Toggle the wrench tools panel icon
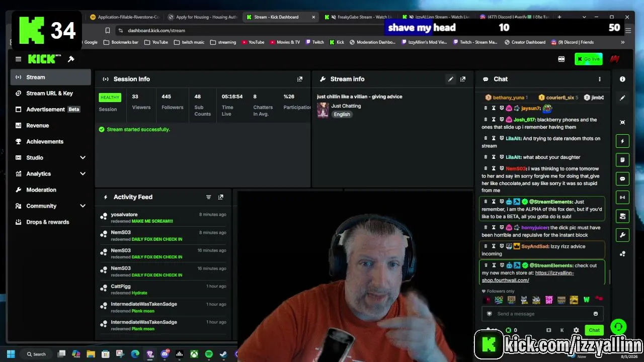The image size is (644, 362). 622,235
